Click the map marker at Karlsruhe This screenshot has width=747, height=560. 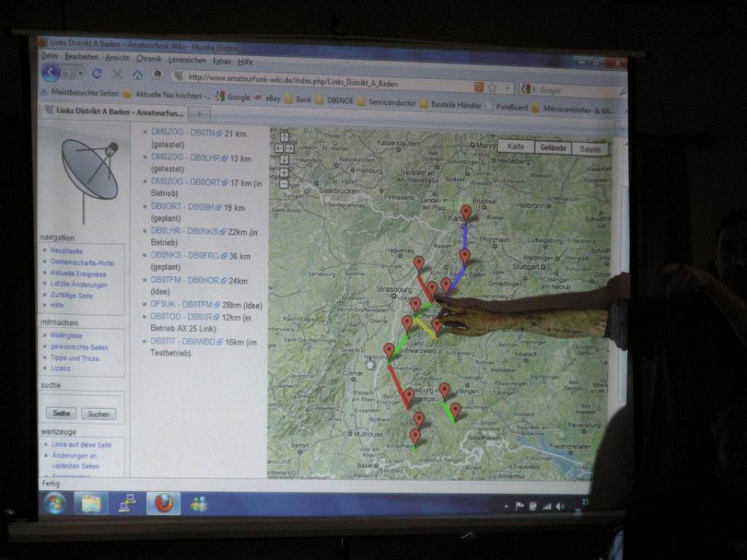465,213
